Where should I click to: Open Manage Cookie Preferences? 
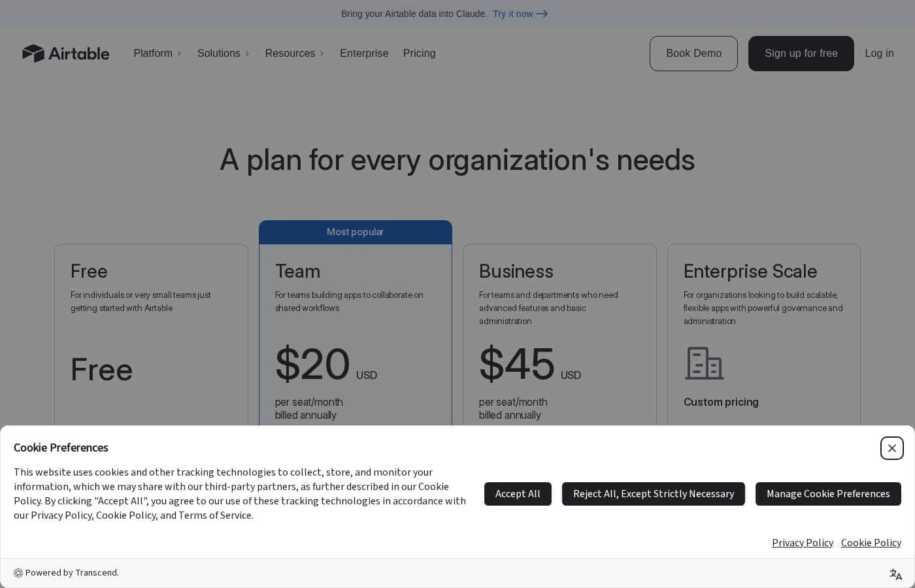[828, 494]
